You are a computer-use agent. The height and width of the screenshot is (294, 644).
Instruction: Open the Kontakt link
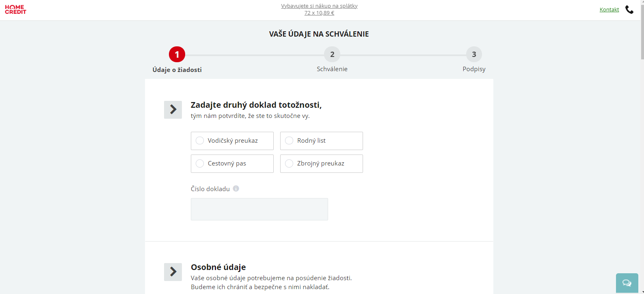609,10
